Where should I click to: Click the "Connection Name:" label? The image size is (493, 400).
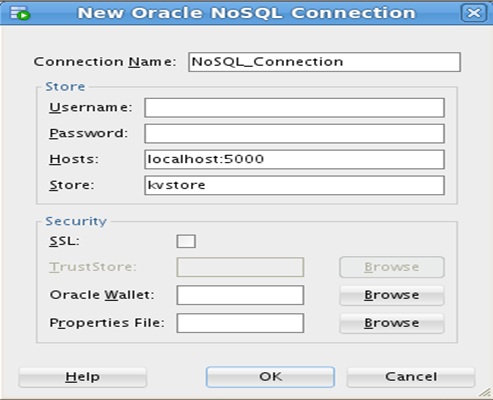click(105, 62)
